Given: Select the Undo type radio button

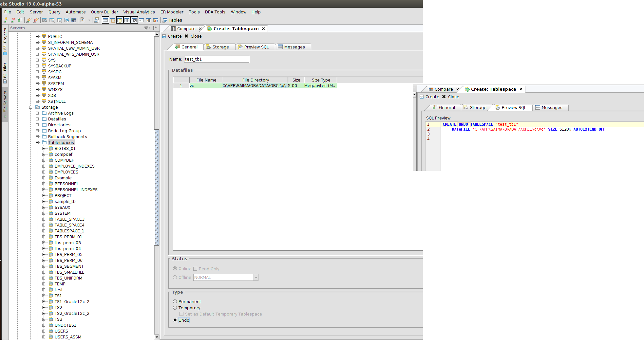Looking at the screenshot, I should 175,320.
